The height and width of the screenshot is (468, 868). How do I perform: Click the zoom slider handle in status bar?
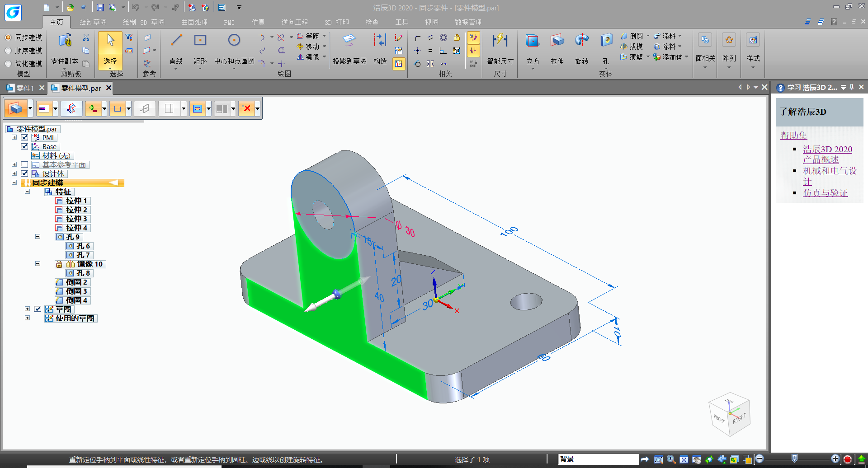794,459
